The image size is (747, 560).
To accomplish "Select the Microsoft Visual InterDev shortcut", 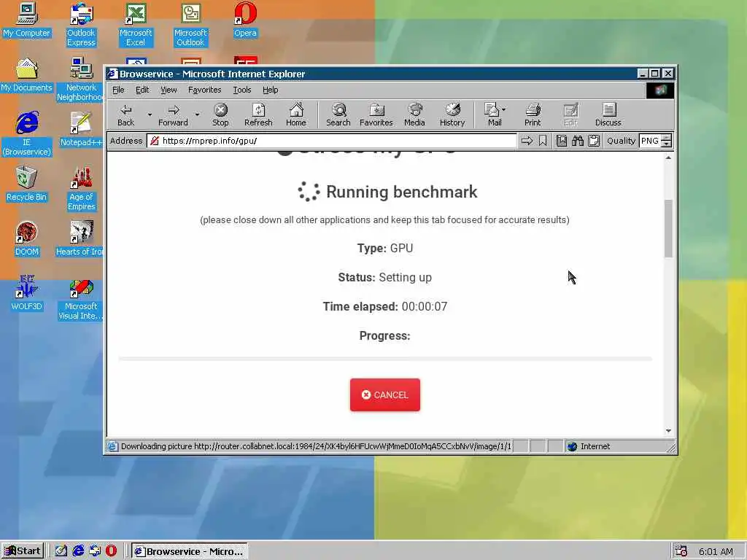I will coord(81,298).
